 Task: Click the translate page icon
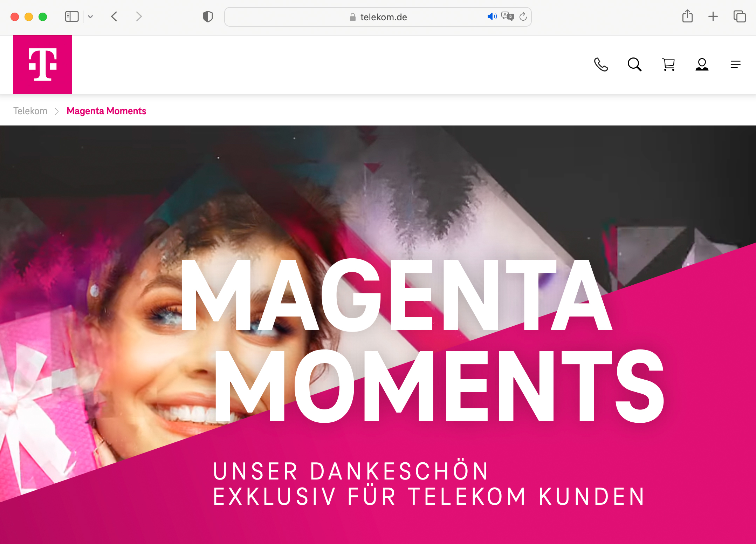(x=508, y=16)
